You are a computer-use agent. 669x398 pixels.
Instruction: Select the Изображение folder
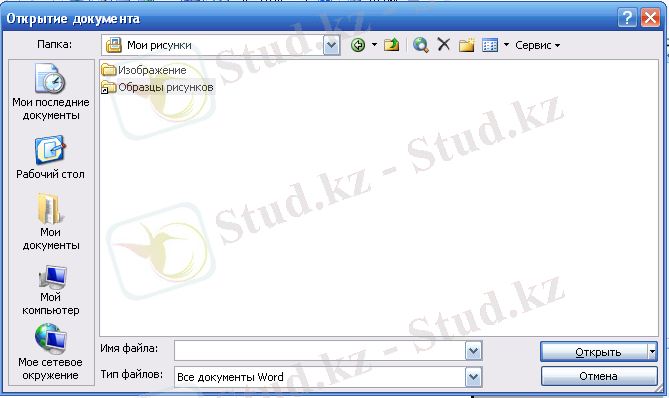(x=144, y=70)
